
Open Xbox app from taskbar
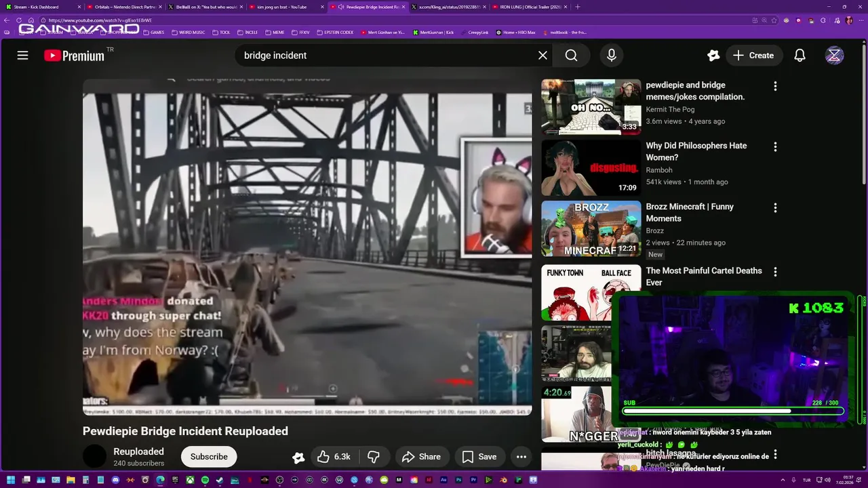[191, 480]
